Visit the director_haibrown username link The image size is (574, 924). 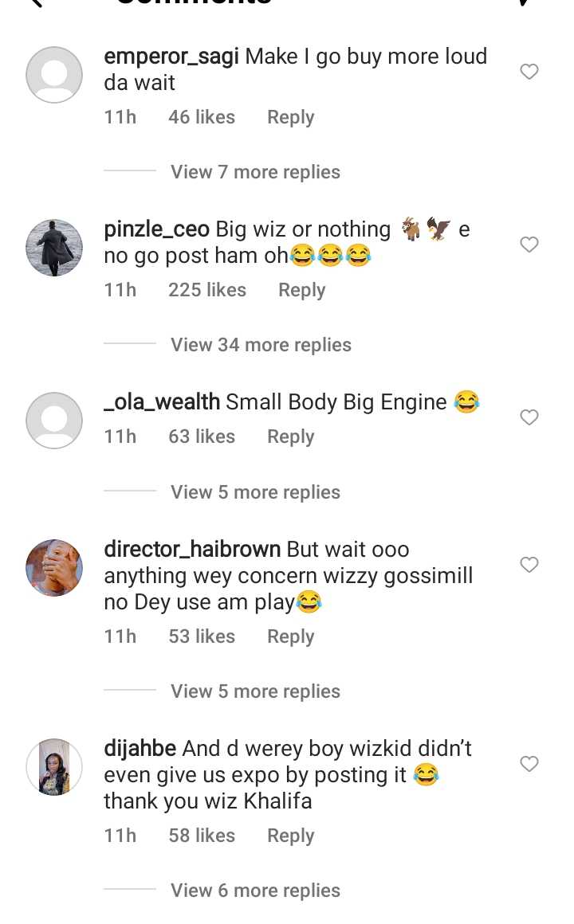coord(192,550)
